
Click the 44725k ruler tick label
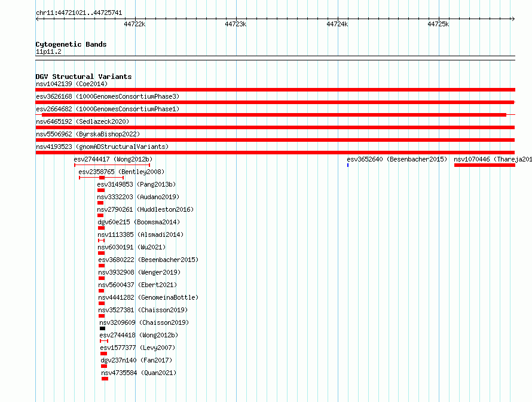(x=438, y=24)
